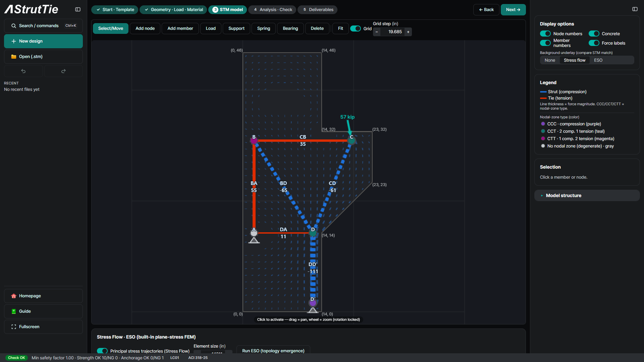The width and height of the screenshot is (644, 362).
Task: Select the Delete tool
Action: tap(317, 28)
